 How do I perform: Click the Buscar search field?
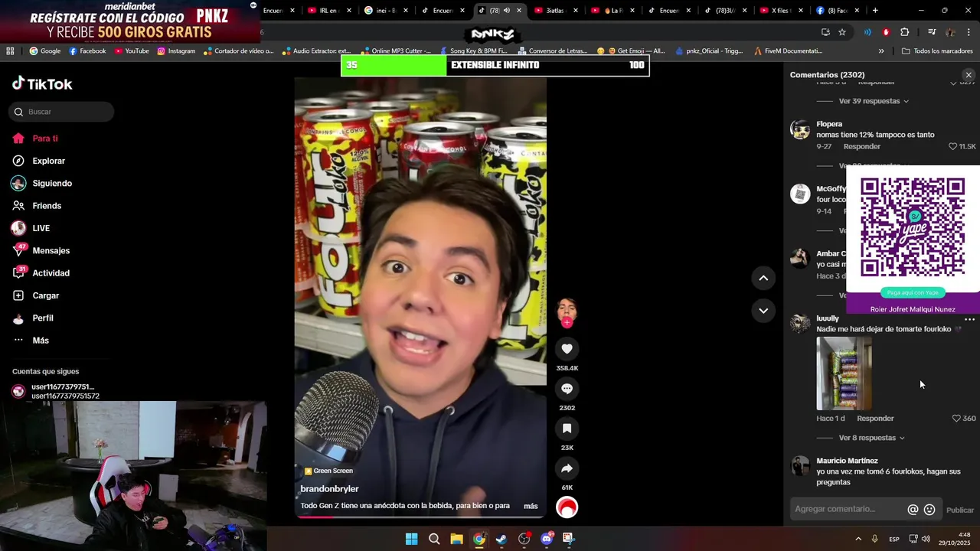click(x=61, y=112)
